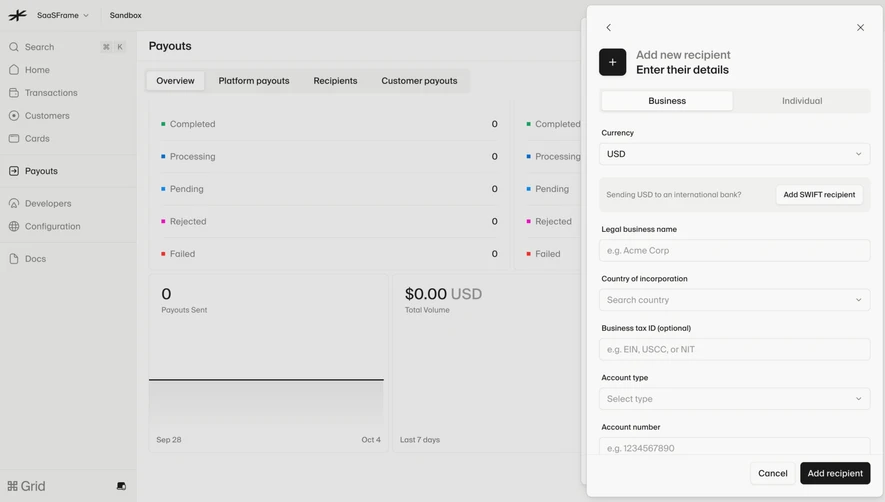This screenshot has height=502, width=885.
Task: Click the Sep 28 chart axis label
Action: click(x=169, y=439)
